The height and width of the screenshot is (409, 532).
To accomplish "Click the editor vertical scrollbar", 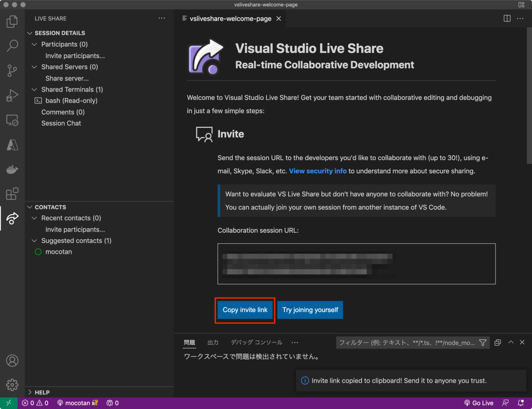I will point(528,96).
